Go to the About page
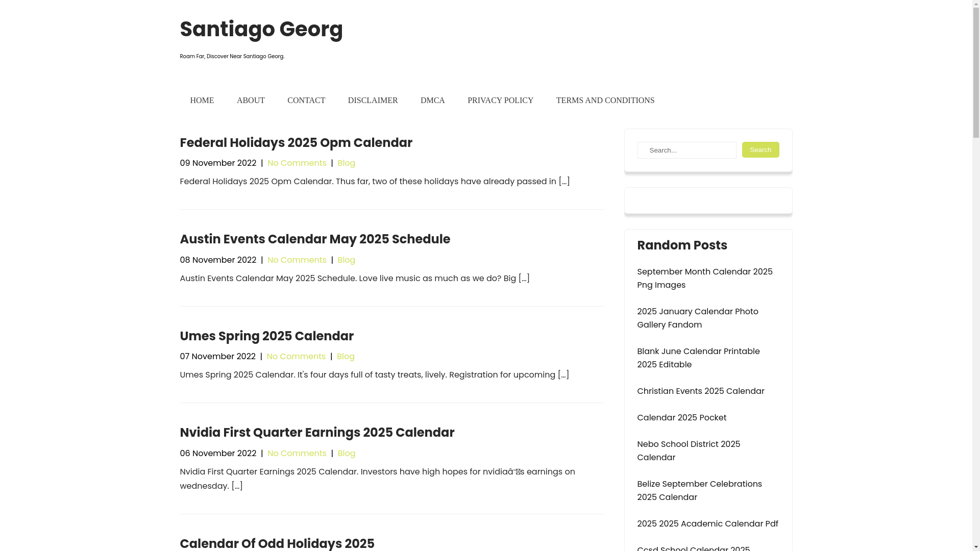 pyautogui.click(x=251, y=101)
